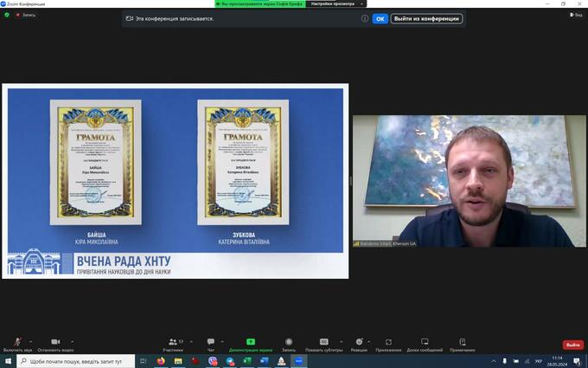Confirm recording notice with OK
The width and height of the screenshot is (588, 368).
(x=380, y=19)
